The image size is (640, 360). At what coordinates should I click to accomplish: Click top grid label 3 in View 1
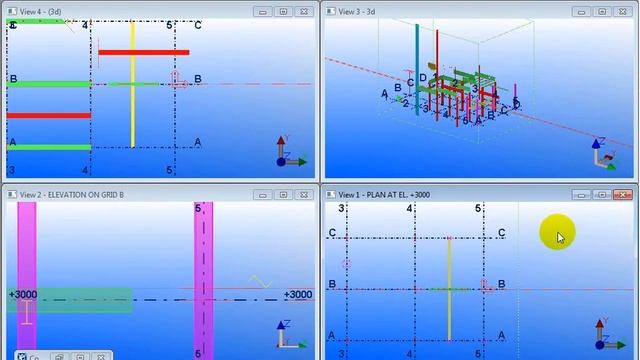pos(341,209)
